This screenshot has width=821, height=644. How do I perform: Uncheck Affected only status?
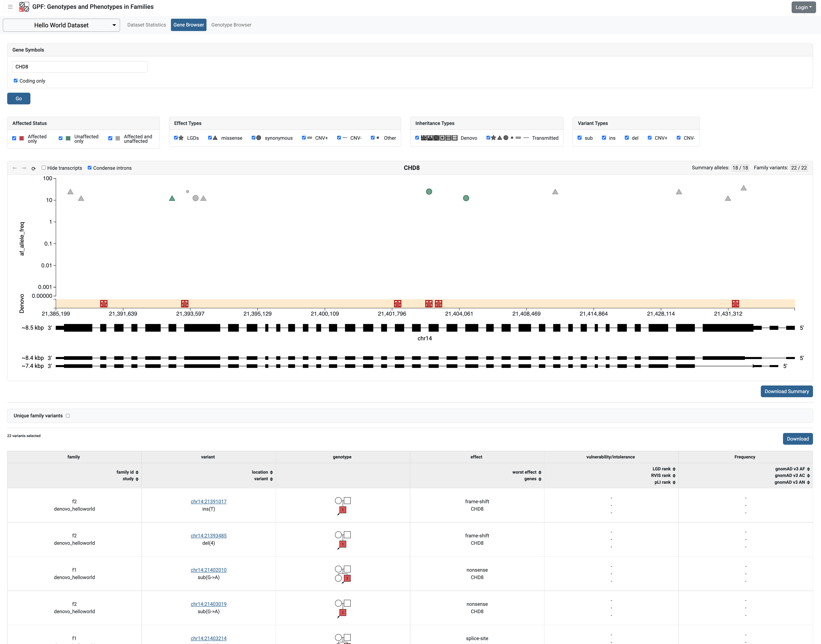click(x=14, y=138)
